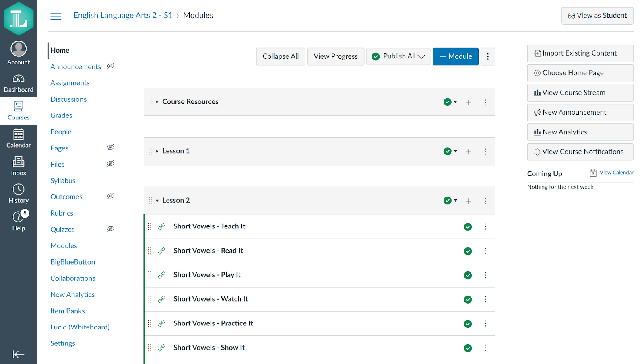The height and width of the screenshot is (364, 644).
Task: Toggle publish status of Short Vowels - Watch It
Action: pyautogui.click(x=468, y=299)
